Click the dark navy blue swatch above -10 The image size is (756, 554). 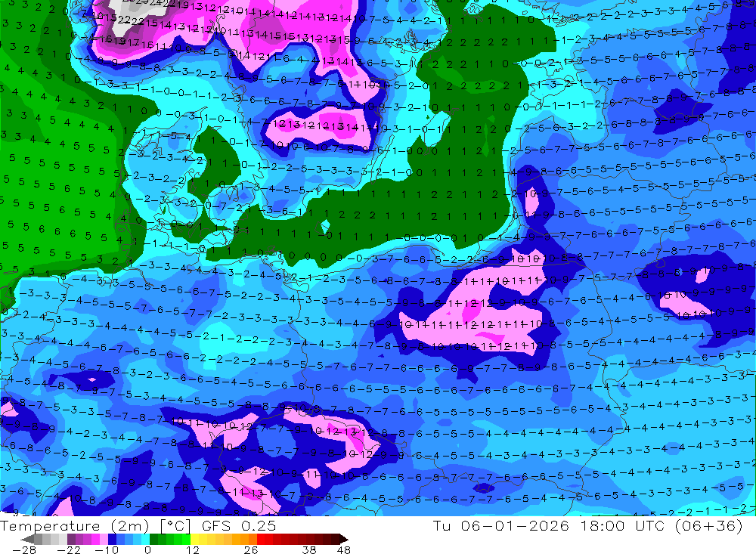pos(112,539)
